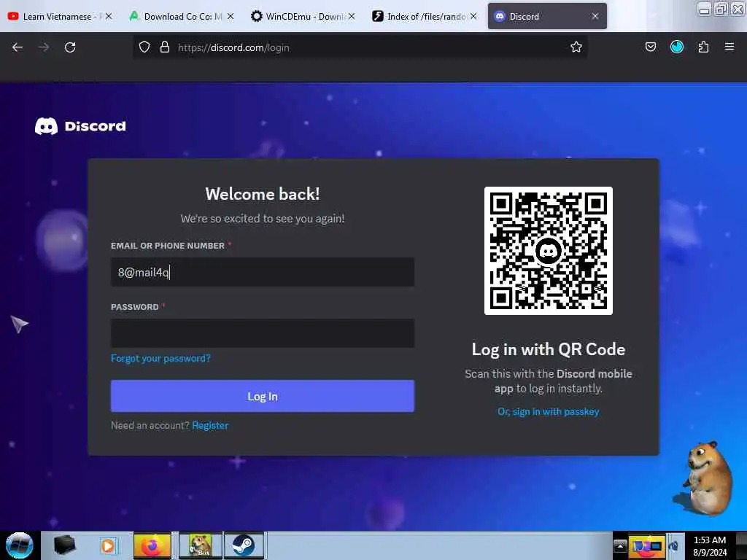Show hidden system tray icons arrow
The height and width of the screenshot is (560, 747).
(x=620, y=546)
